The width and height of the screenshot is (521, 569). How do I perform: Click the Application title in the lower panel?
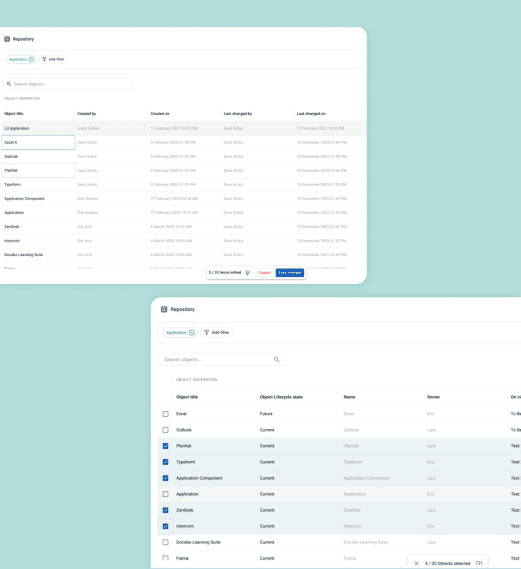tap(187, 494)
